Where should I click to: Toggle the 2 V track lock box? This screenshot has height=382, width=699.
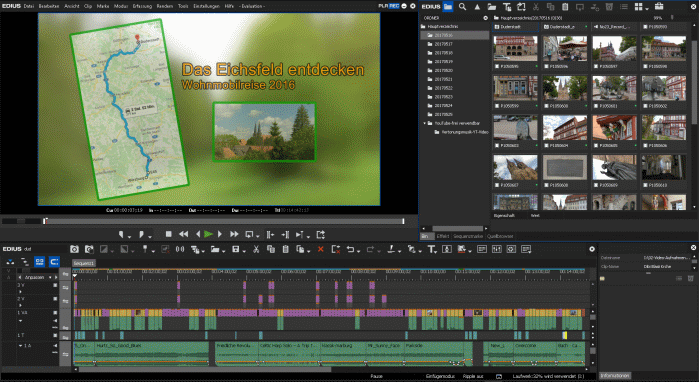(x=55, y=299)
